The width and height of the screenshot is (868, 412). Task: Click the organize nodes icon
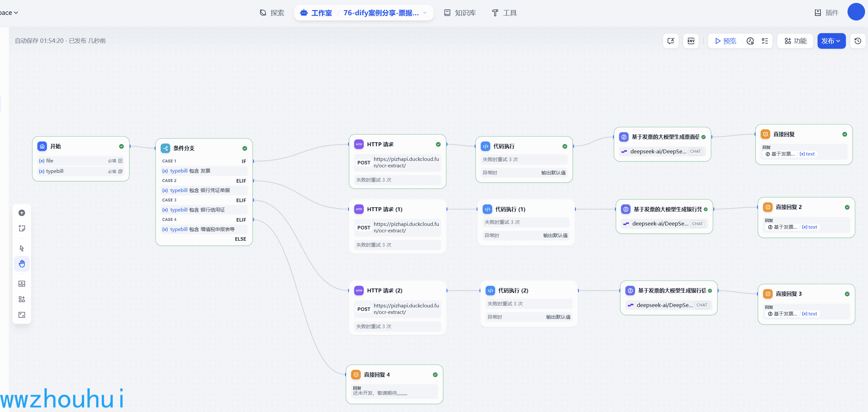tap(22, 299)
